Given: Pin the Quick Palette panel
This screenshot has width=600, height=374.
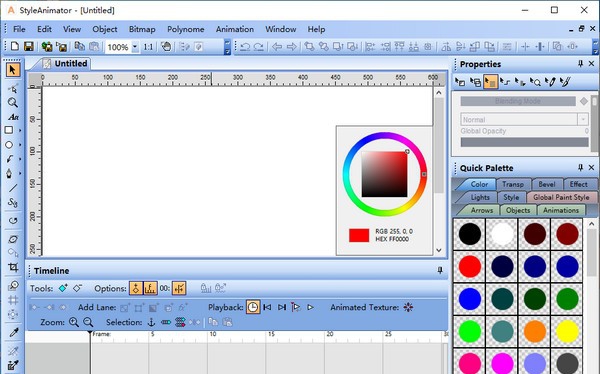Looking at the screenshot, I should coord(580,168).
